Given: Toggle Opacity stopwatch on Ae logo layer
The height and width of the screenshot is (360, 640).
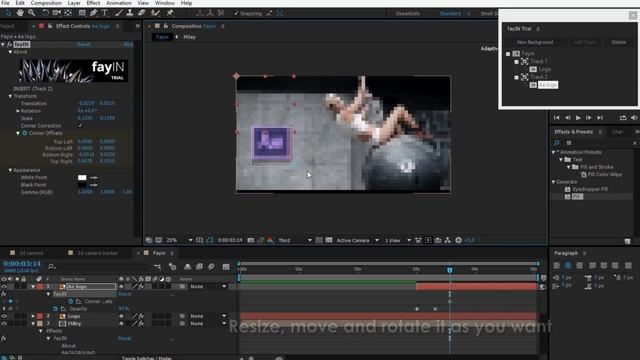Looking at the screenshot, I should (x=56, y=309).
